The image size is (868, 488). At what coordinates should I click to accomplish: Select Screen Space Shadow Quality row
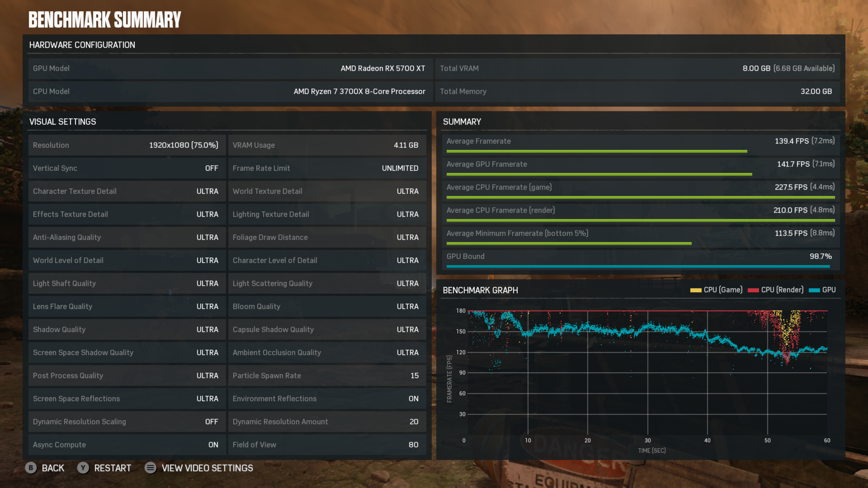point(127,352)
